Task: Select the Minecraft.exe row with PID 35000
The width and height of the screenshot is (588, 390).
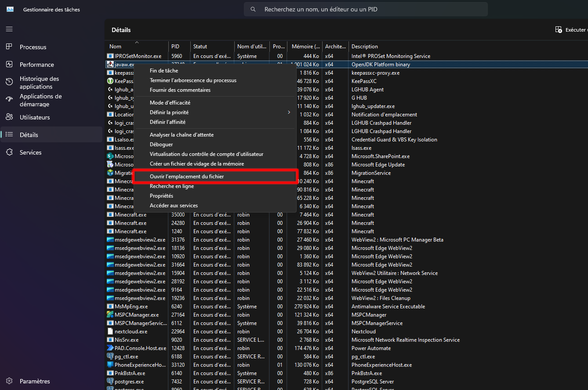Action: click(346, 215)
